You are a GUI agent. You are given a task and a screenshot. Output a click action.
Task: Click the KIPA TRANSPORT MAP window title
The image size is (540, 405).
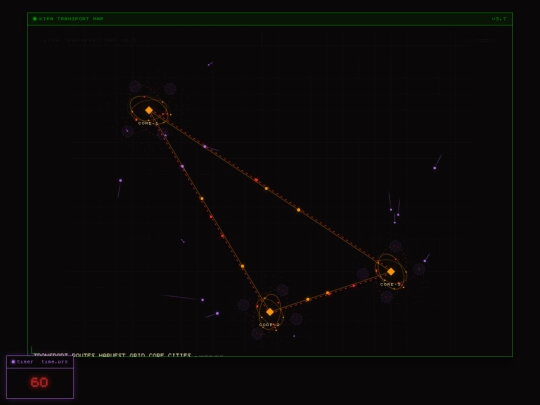71,19
